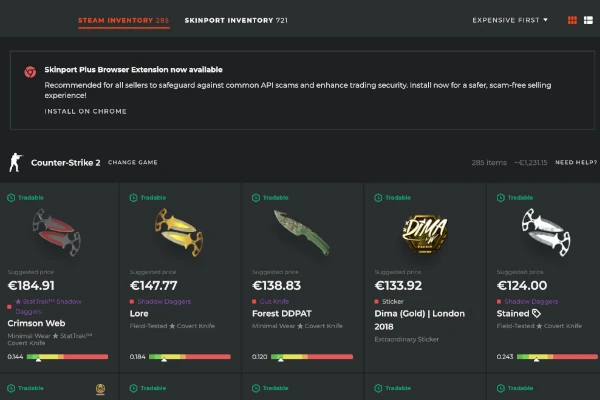Click the 285 items count text
This screenshot has width=600, height=400.
click(489, 163)
